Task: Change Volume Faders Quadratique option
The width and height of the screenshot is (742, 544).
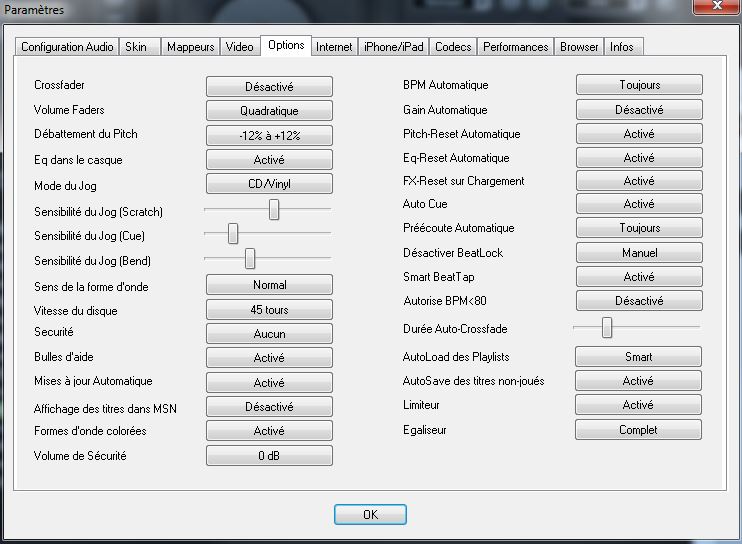Action: click(x=269, y=111)
